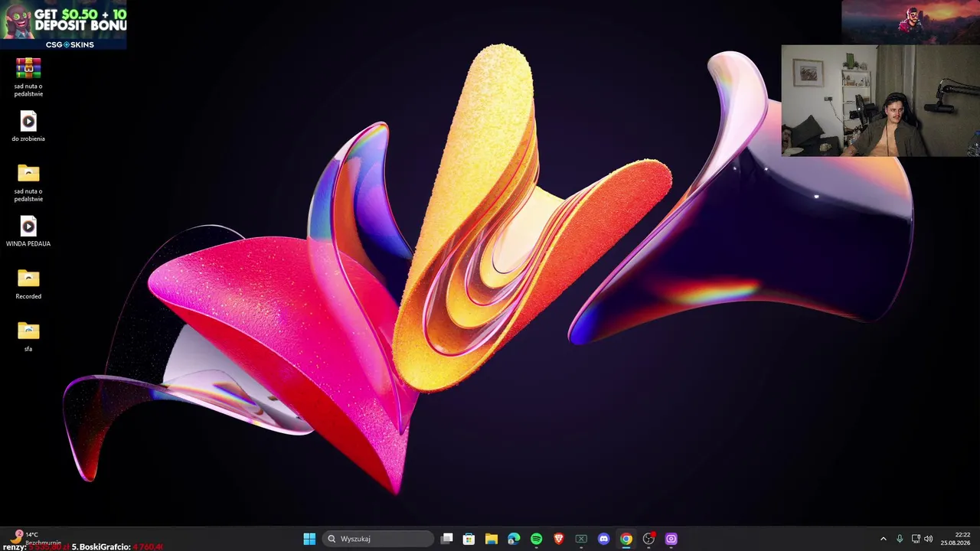Viewport: 980px width, 551px height.
Task: Open Task View from the taskbar
Action: 446,539
